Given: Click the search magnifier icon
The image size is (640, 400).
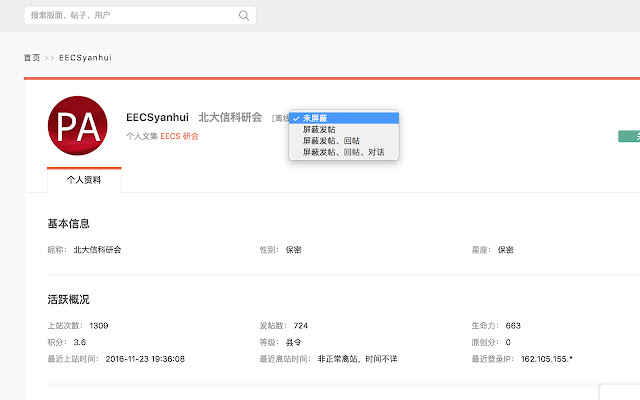Looking at the screenshot, I should pyautogui.click(x=244, y=16).
